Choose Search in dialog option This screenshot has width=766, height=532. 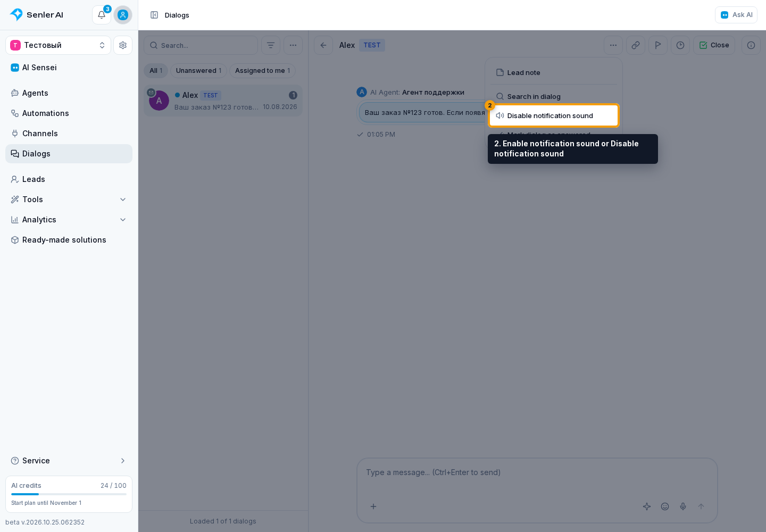pyautogui.click(x=554, y=96)
